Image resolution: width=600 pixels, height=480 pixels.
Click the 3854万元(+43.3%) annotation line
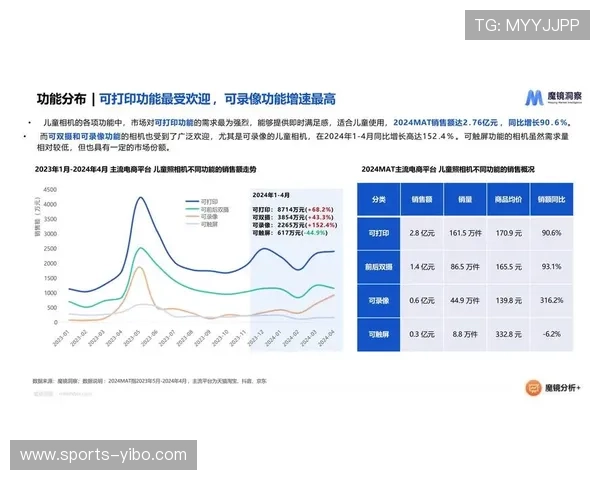click(x=293, y=217)
